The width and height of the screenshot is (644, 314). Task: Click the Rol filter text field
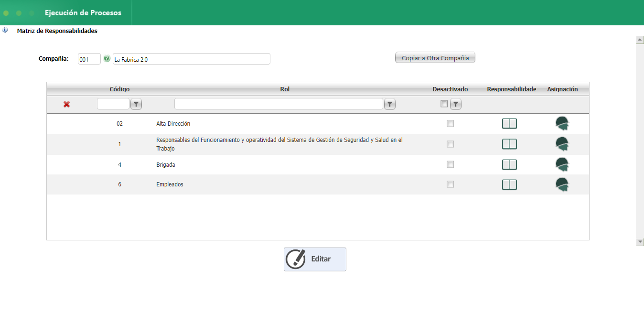[x=279, y=104]
